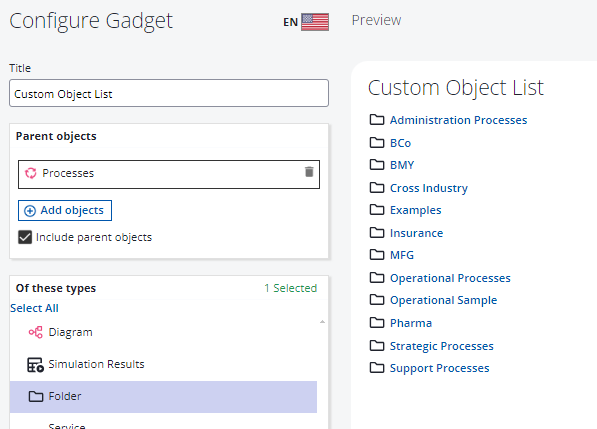Image resolution: width=597 pixels, height=429 pixels.
Task: Click the Title input field
Action: click(x=169, y=93)
